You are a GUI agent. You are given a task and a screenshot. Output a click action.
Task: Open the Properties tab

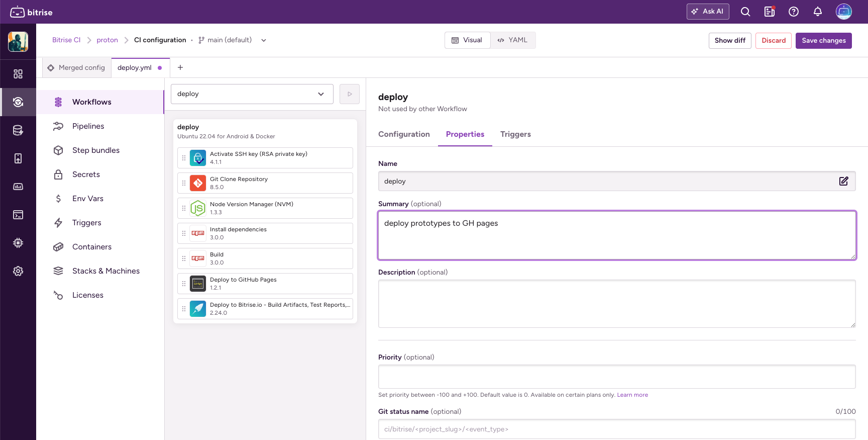(465, 134)
